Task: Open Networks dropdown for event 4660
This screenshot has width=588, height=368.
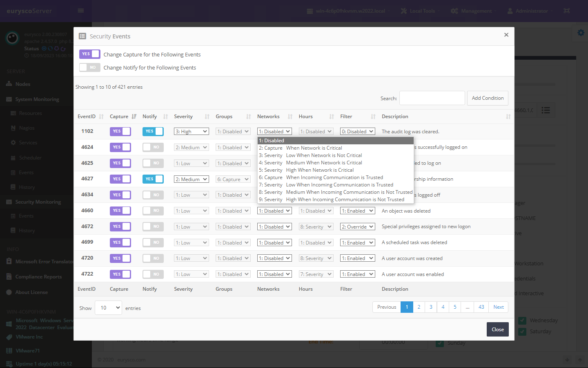Action: pos(274,211)
